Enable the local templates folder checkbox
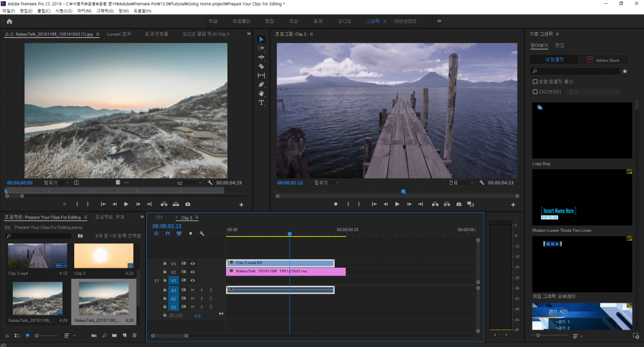 (535, 82)
